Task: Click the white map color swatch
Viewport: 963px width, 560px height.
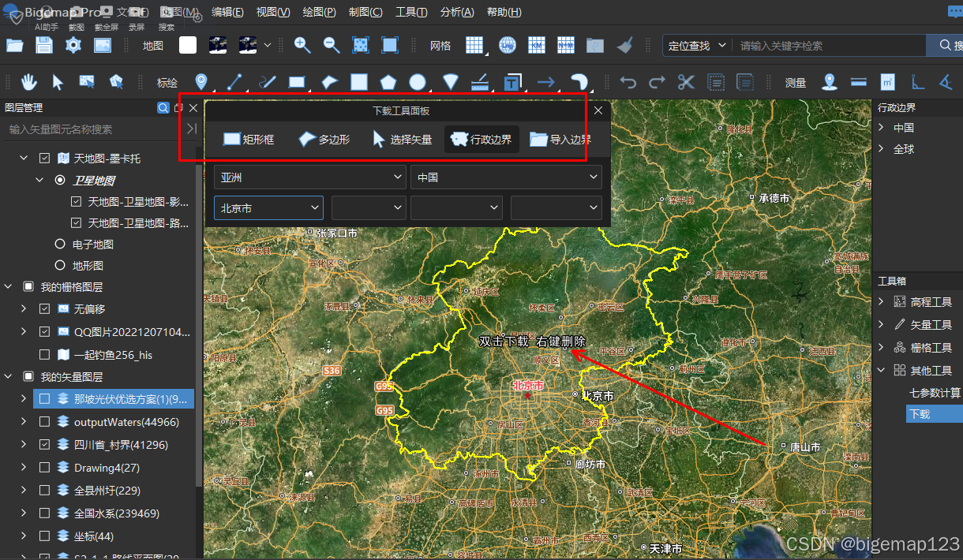Action: pyautogui.click(x=188, y=45)
